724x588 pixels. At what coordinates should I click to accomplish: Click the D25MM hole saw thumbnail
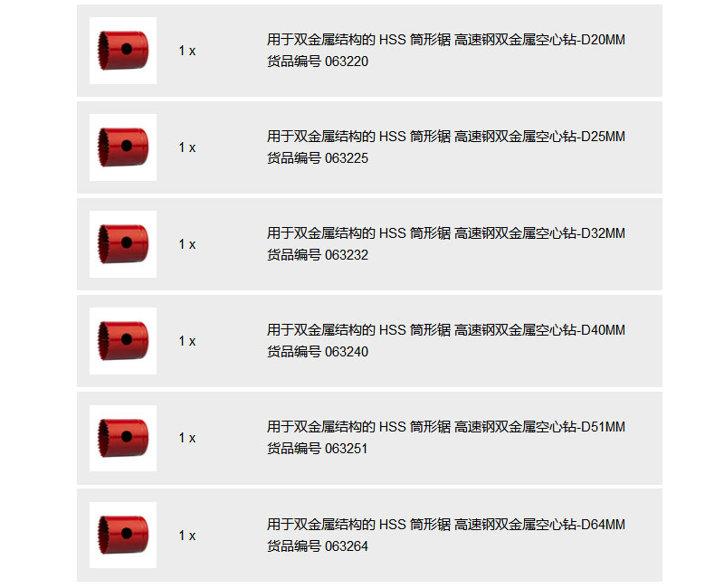(123, 147)
